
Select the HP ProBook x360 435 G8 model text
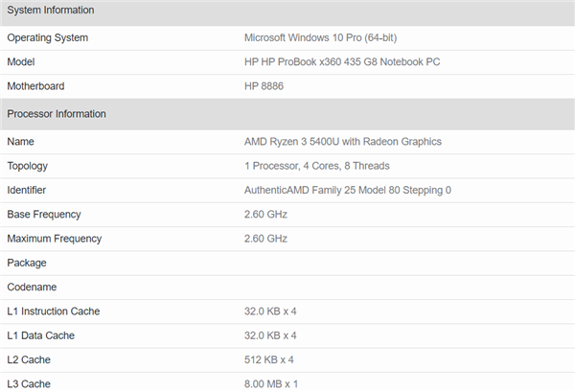(356, 62)
